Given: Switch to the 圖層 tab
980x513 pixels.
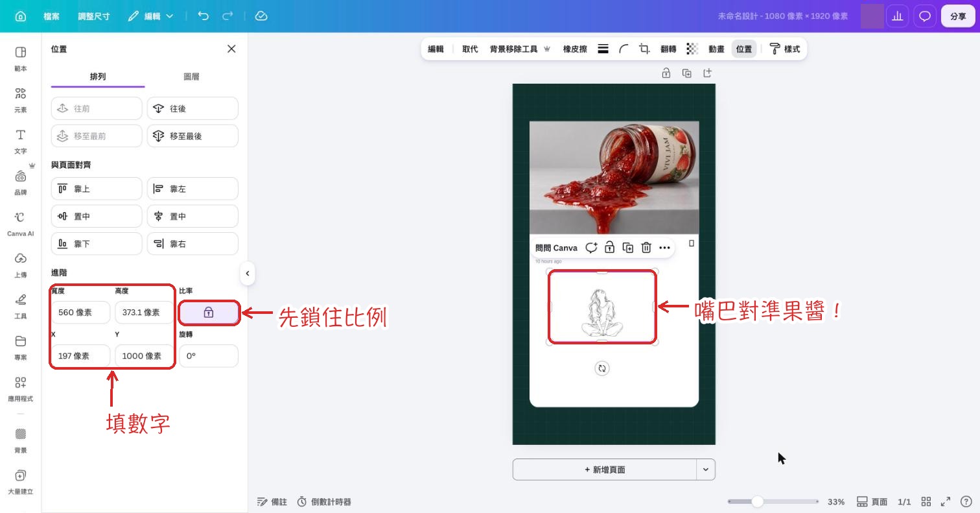Looking at the screenshot, I should 192,77.
